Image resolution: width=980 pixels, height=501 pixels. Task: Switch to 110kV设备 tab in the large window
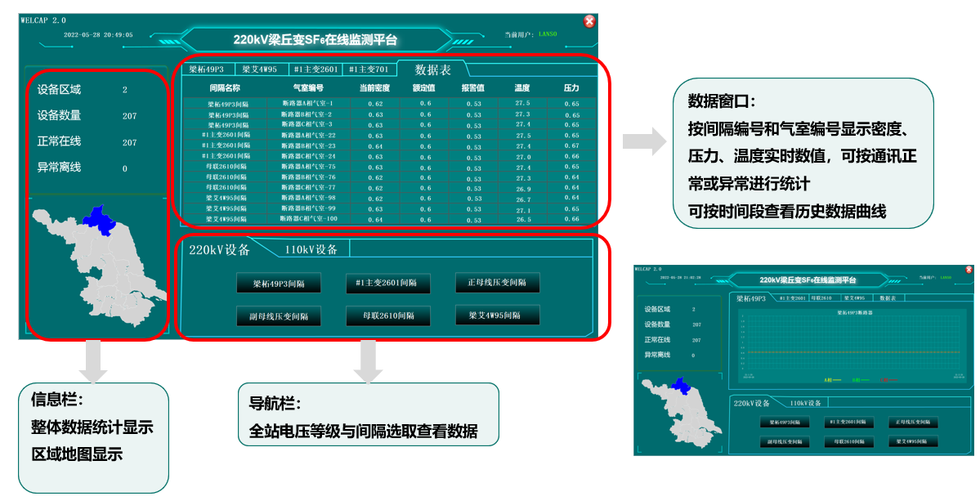[x=311, y=249]
